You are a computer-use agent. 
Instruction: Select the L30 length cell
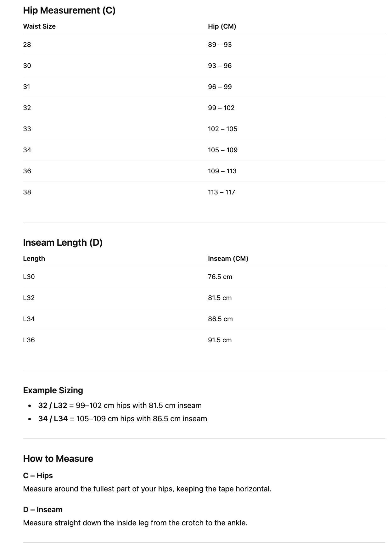[29, 277]
